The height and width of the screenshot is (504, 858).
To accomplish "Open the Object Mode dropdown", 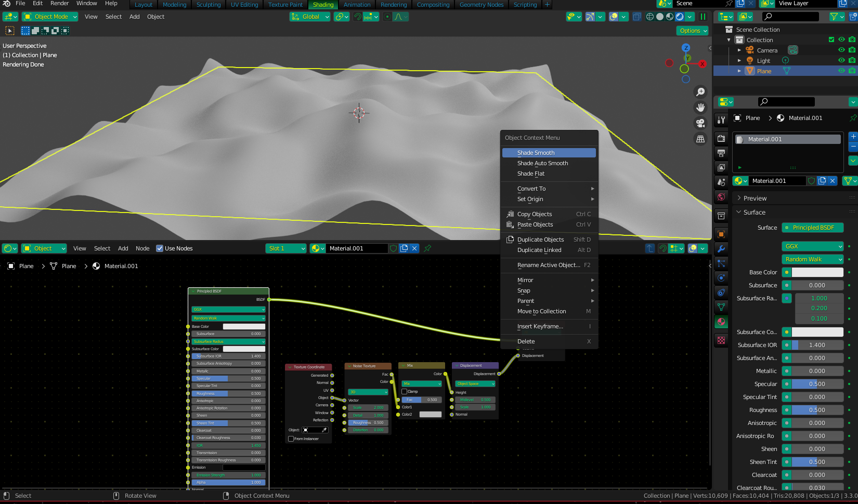I will coord(50,17).
